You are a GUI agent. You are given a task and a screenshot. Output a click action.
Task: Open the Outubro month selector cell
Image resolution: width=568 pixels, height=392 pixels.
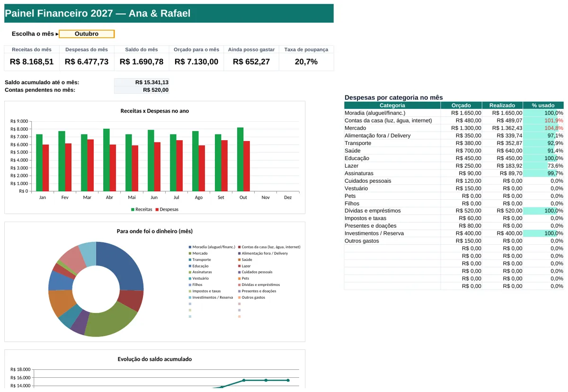[87, 34]
